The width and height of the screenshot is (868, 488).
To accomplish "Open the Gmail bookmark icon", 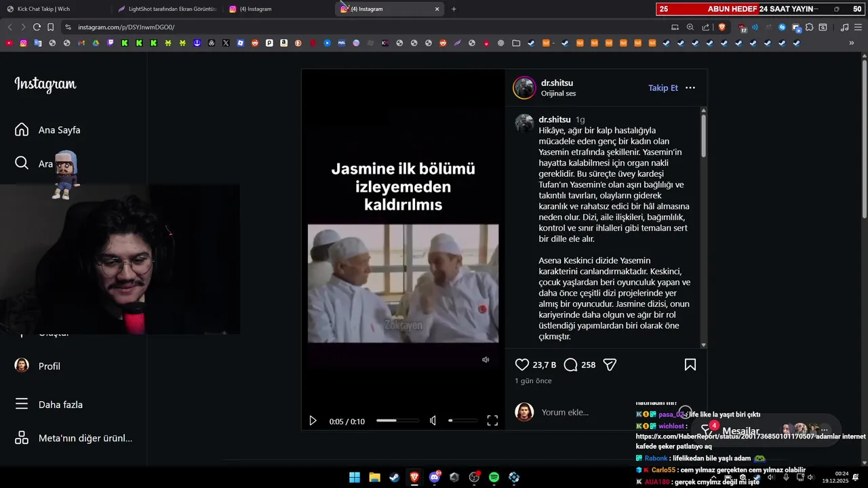I will click(x=81, y=43).
